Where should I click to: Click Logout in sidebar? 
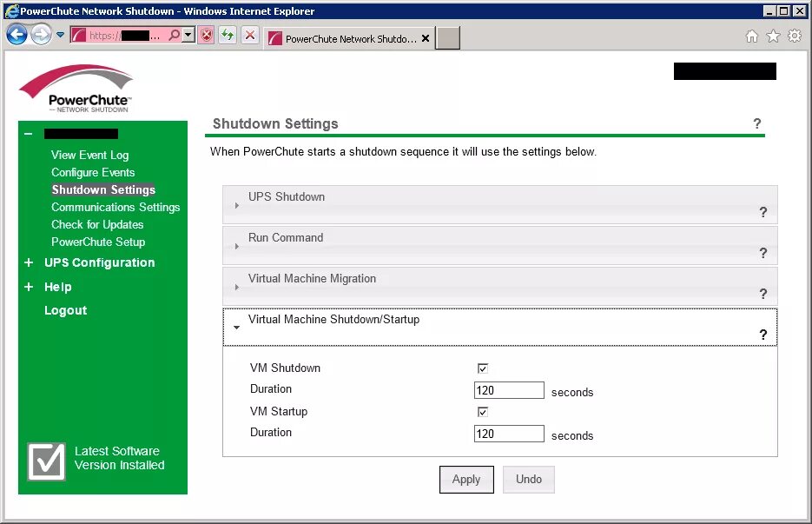click(66, 310)
